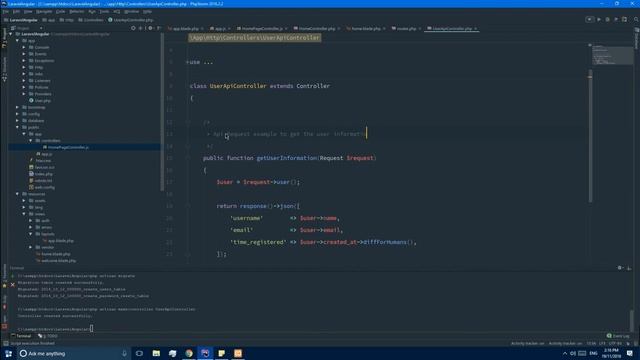Click the scroll-from-source target icon
Viewport: 640px width, 360px height.
coord(133,28)
